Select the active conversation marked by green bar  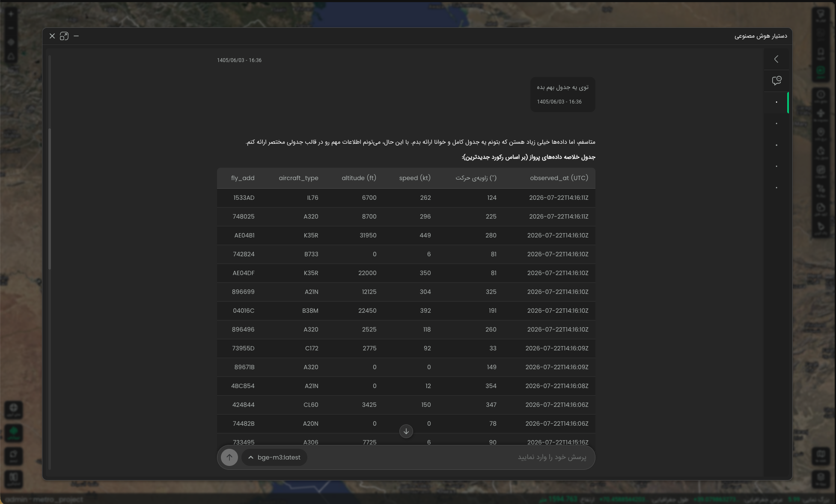[776, 102]
